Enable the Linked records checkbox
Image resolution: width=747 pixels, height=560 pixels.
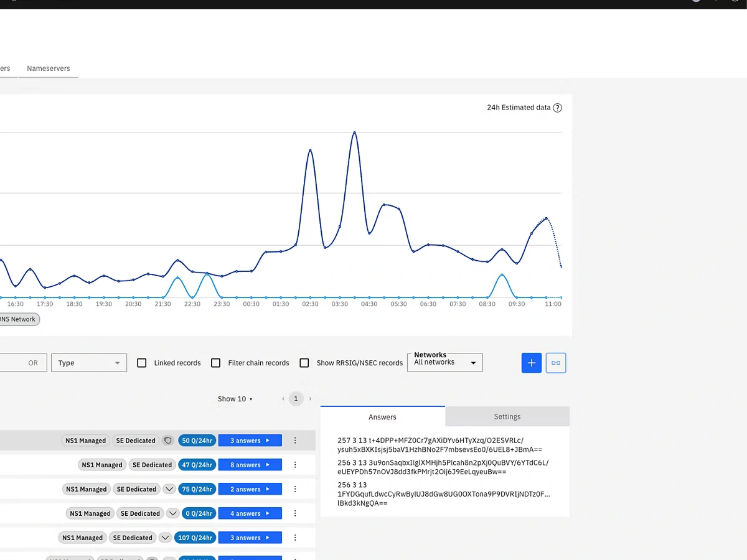coord(142,363)
